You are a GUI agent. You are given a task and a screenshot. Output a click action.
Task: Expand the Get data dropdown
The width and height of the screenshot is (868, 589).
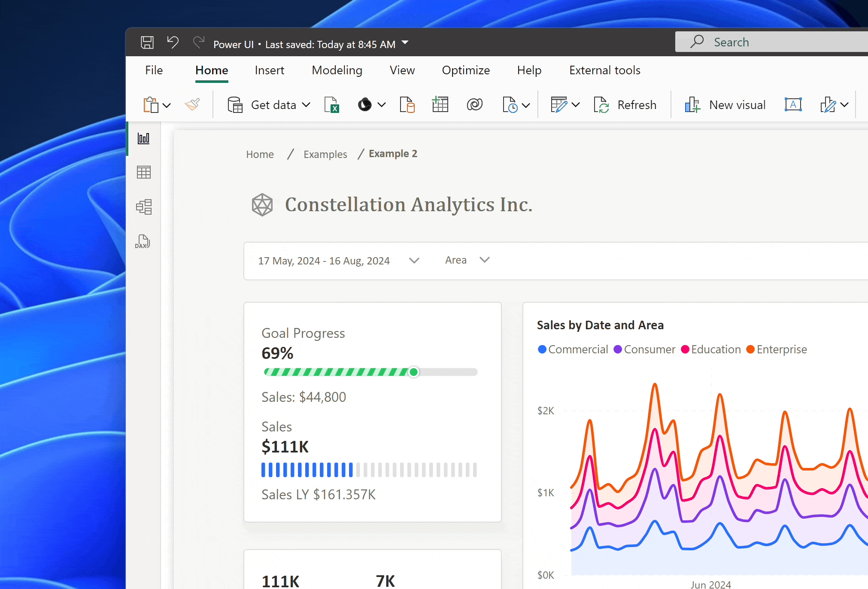tap(306, 105)
